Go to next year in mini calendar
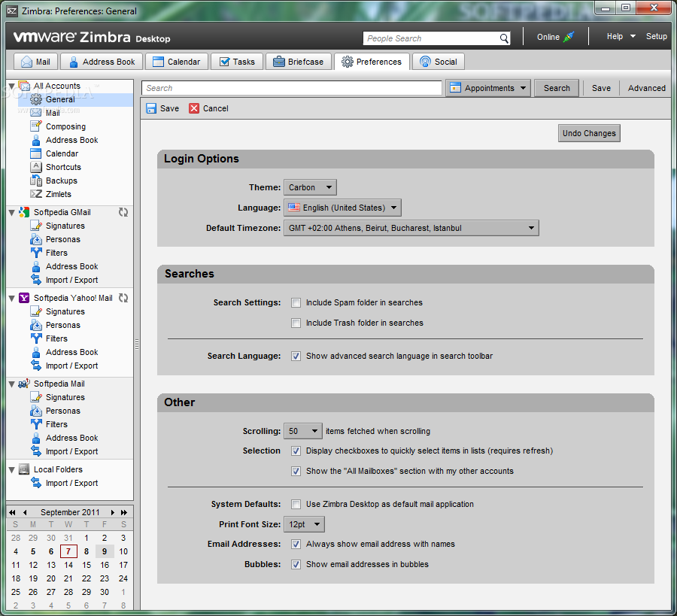This screenshot has height=616, width=677. (124, 512)
